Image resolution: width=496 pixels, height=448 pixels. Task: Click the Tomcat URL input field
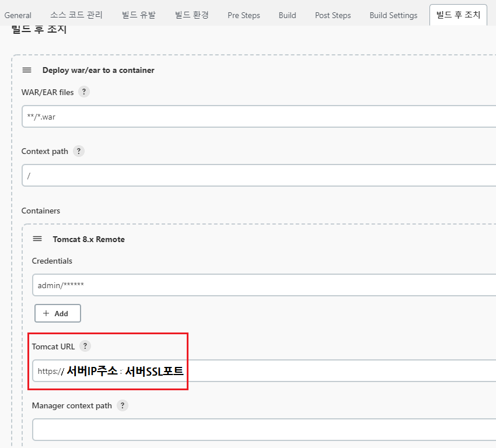264,370
